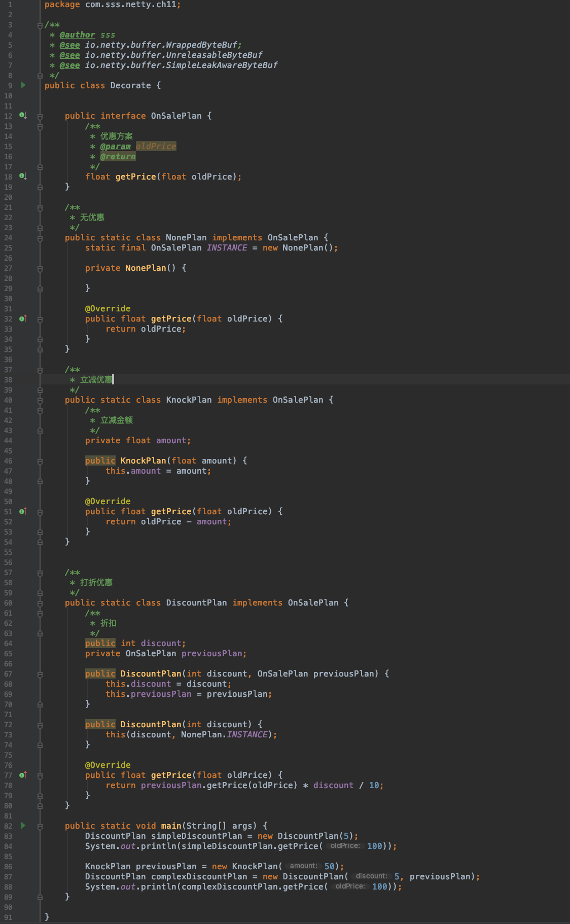570x924 pixels.
Task: Collapse the OnSalePlan interface fold marker
Action: coord(40,116)
